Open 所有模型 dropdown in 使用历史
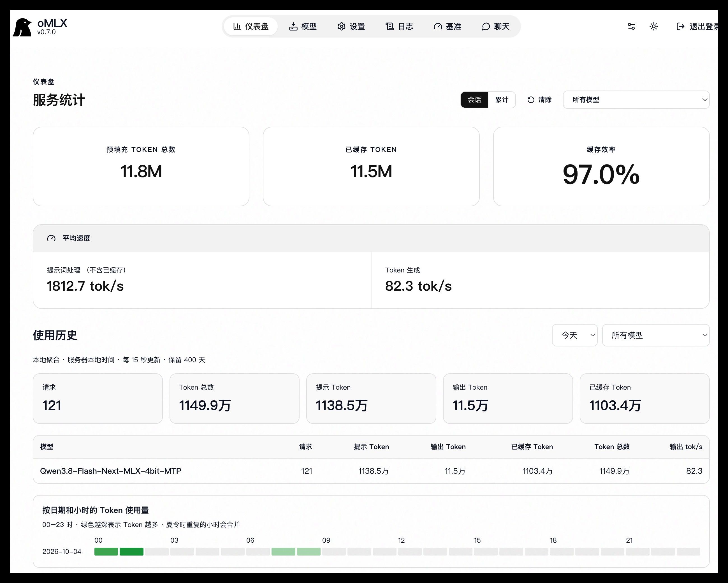The height and width of the screenshot is (583, 728). click(656, 335)
